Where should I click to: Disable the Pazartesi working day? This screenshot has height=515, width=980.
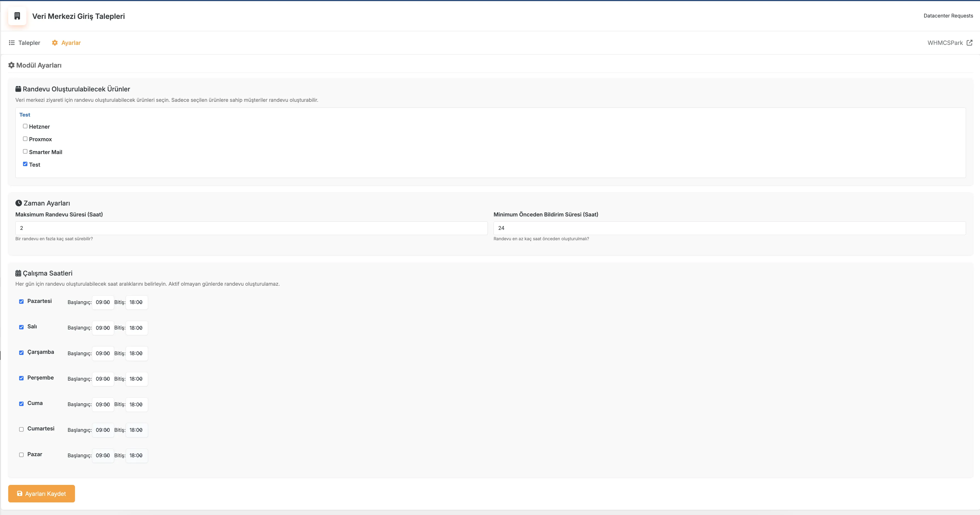pyautogui.click(x=21, y=302)
